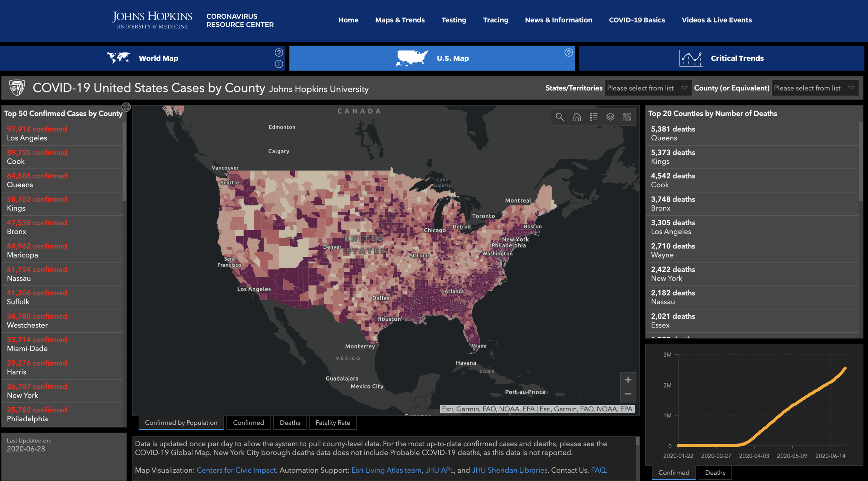The height and width of the screenshot is (481, 868).
Task: Click deaths list scrollbar
Action: tap(861, 162)
